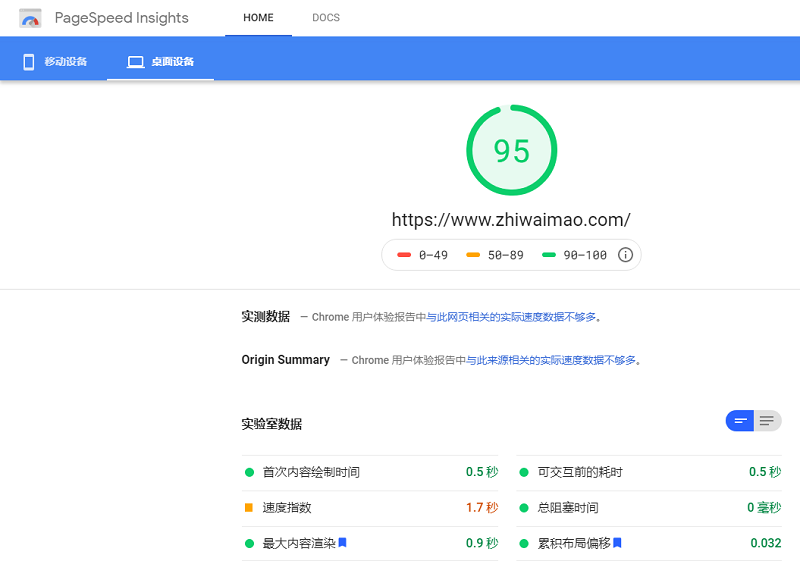Click the green dot beside 最大内容渲染

[x=249, y=544]
